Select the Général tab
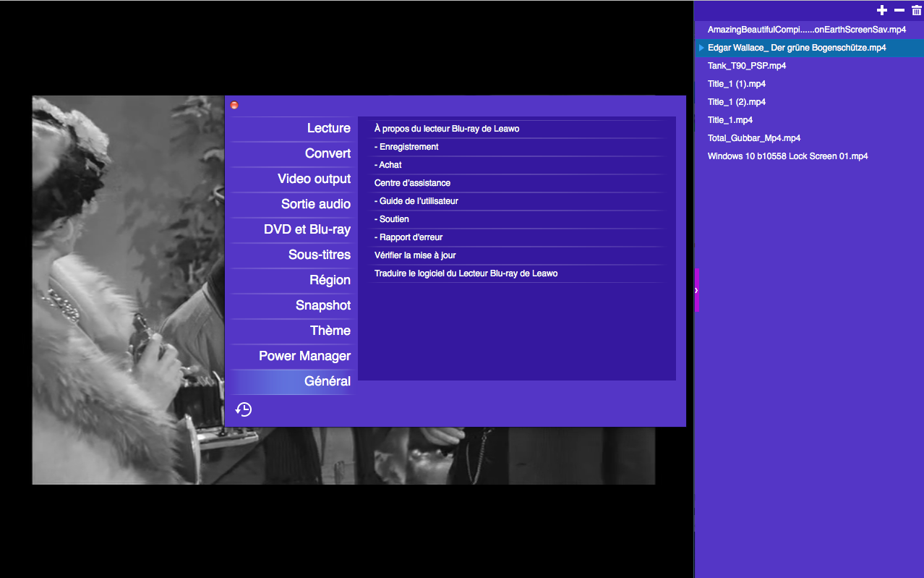 tap(292, 381)
